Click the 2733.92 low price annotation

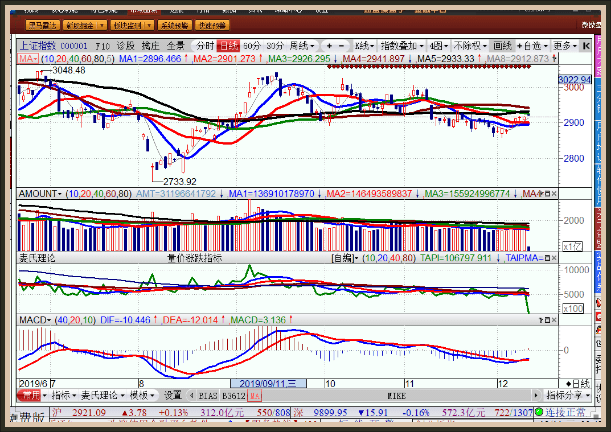click(x=180, y=182)
